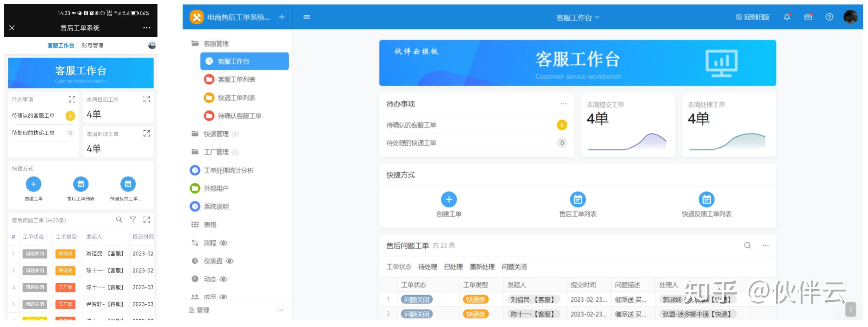Click 回到旧版 link
Screen dimensions: 868x327
tap(752, 17)
